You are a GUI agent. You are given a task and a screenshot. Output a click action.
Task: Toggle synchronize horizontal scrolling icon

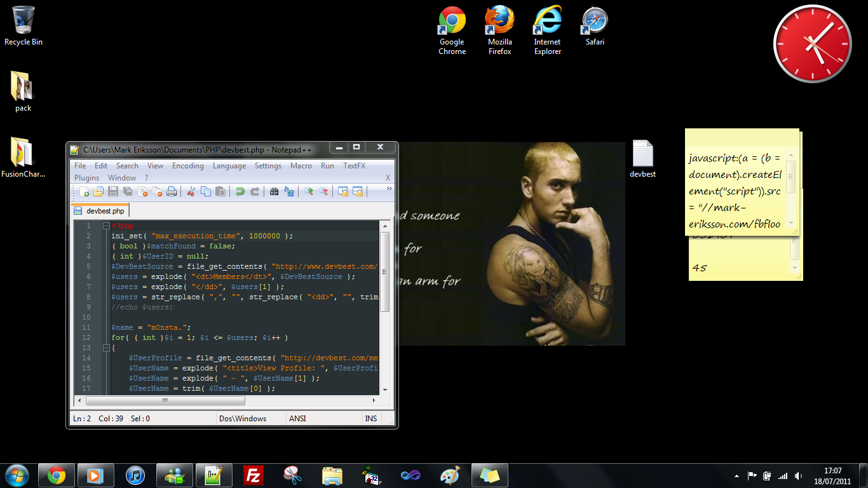click(x=358, y=191)
